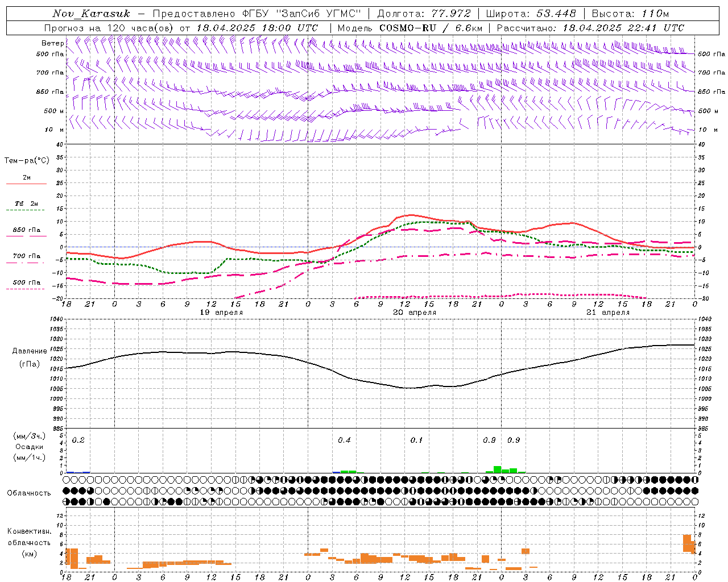Click the 'Td 2м' dew point legend label
The image size is (728, 582).
point(27,203)
